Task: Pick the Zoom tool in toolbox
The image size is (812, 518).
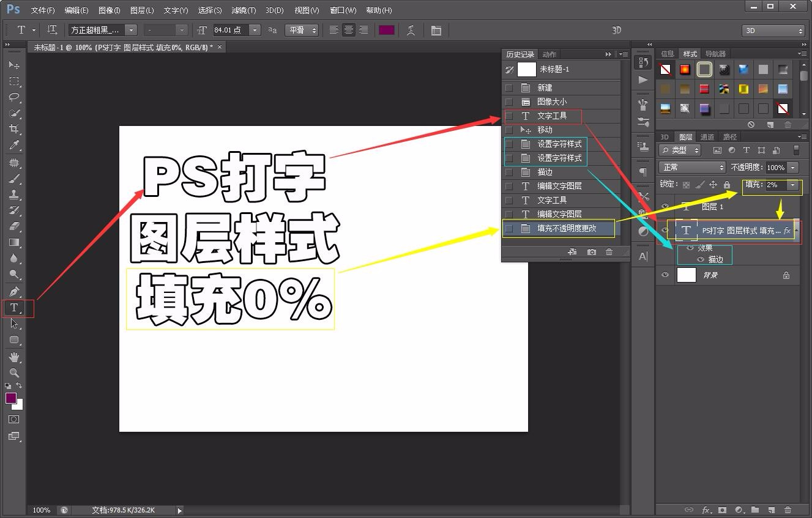Action: (x=13, y=372)
